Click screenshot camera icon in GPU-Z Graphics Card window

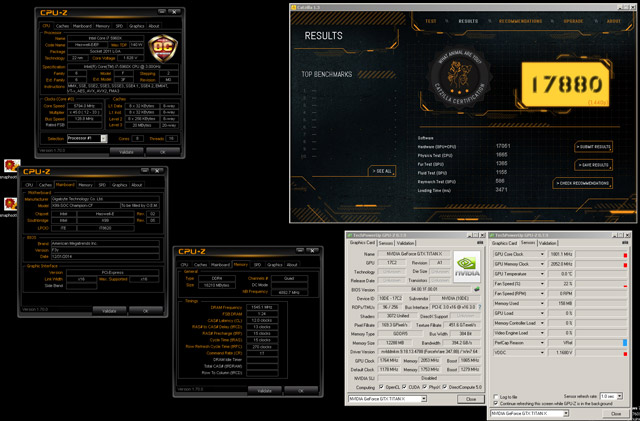point(480,243)
